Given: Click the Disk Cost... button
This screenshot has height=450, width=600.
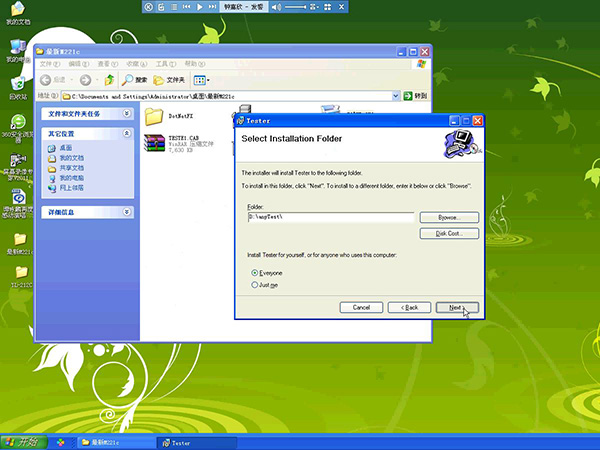Looking at the screenshot, I should [449, 233].
